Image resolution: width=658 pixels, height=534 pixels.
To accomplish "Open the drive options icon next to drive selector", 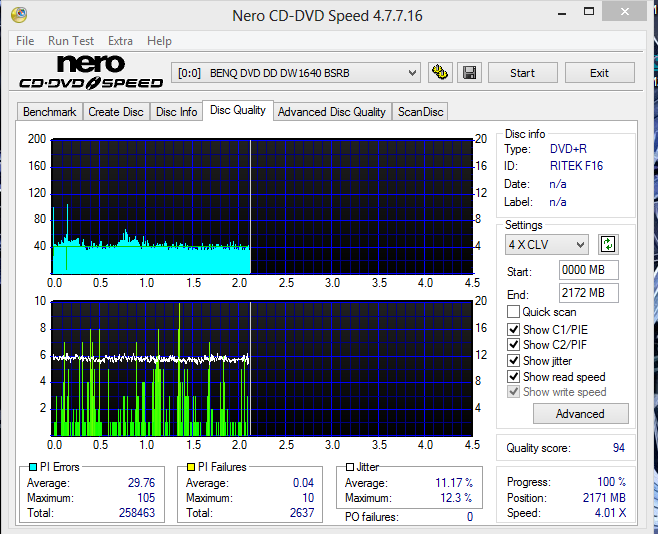I will 440,73.
